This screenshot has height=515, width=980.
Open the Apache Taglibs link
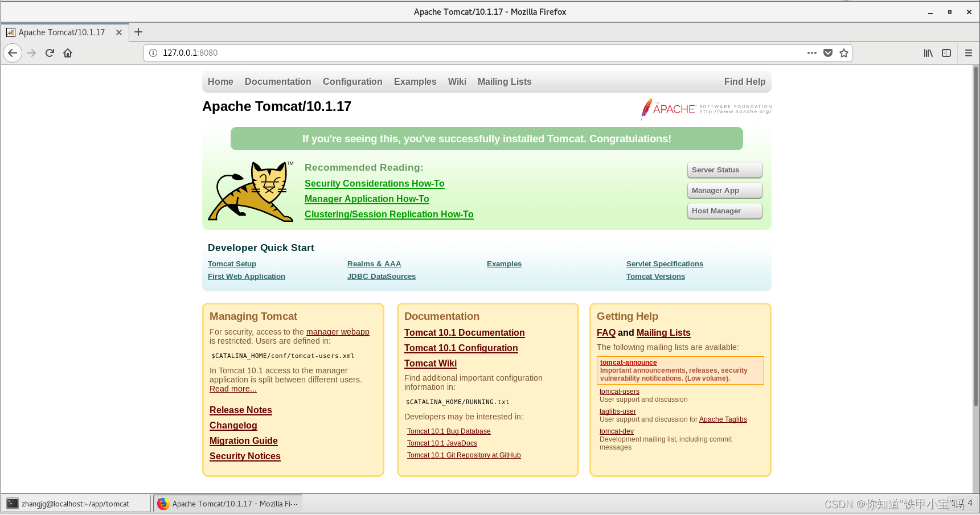click(723, 419)
